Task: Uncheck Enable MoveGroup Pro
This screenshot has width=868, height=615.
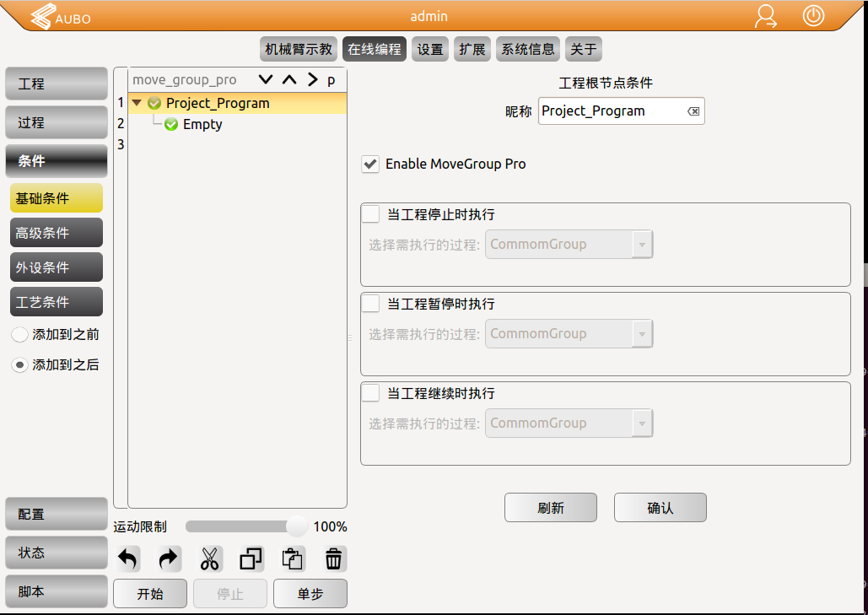Action: (x=369, y=164)
